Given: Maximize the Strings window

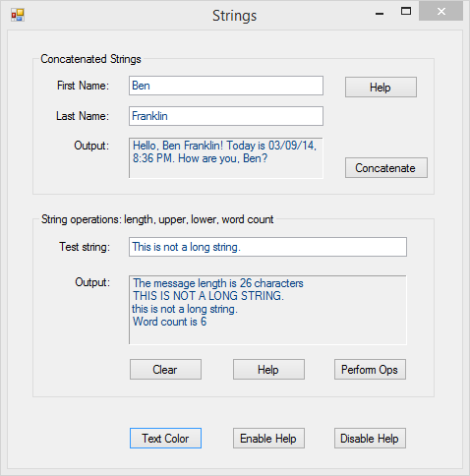Looking at the screenshot, I should 406,12.
